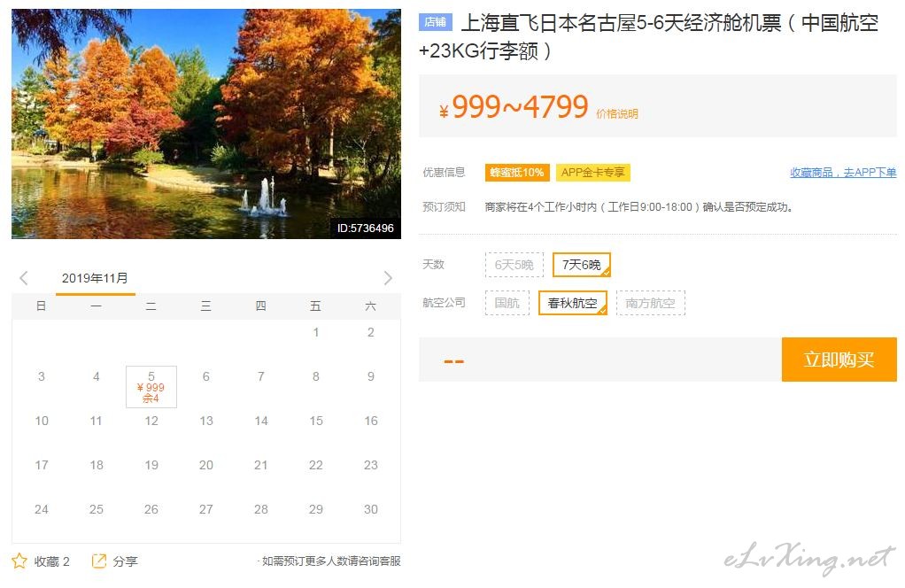Click the autumn lake product photo
The width and height of the screenshot is (905, 588).
click(x=206, y=123)
